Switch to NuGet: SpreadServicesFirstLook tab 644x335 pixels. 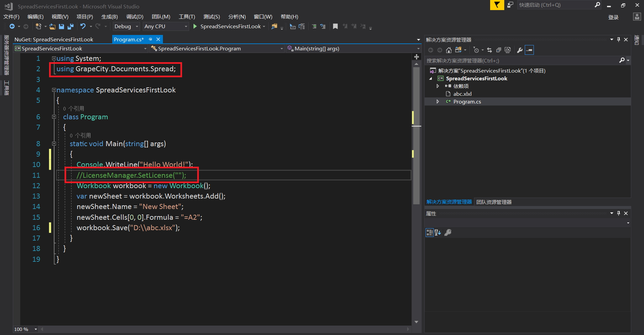(x=54, y=40)
